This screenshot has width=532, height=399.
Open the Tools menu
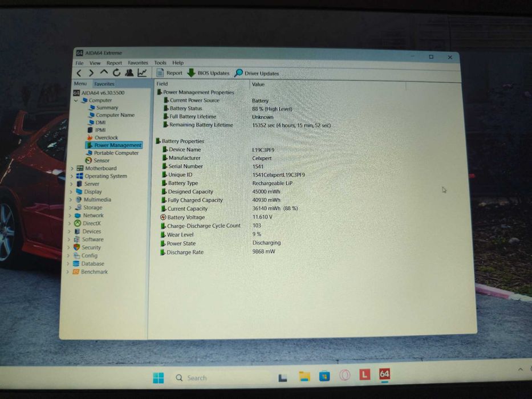coord(160,63)
